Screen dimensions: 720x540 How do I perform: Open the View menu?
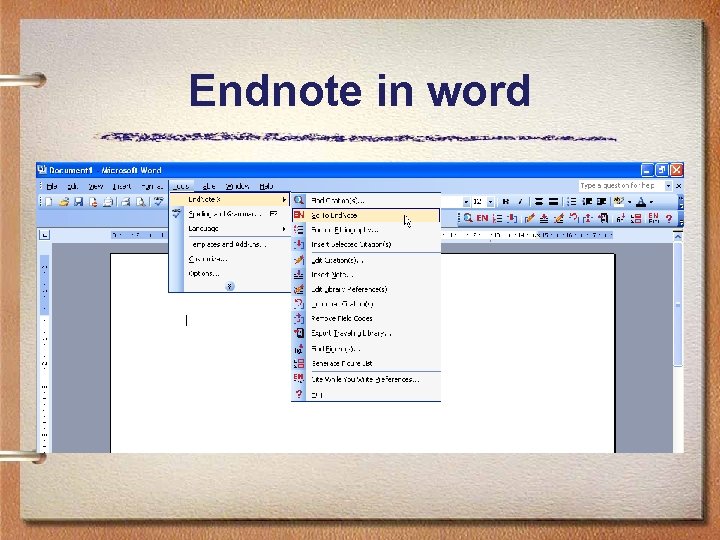pyautogui.click(x=96, y=186)
